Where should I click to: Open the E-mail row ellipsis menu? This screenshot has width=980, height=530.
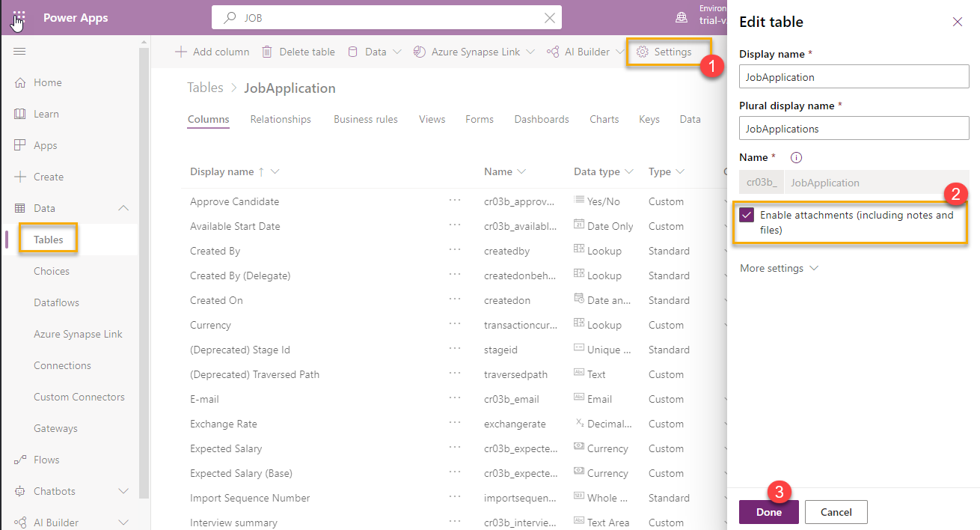click(x=455, y=398)
